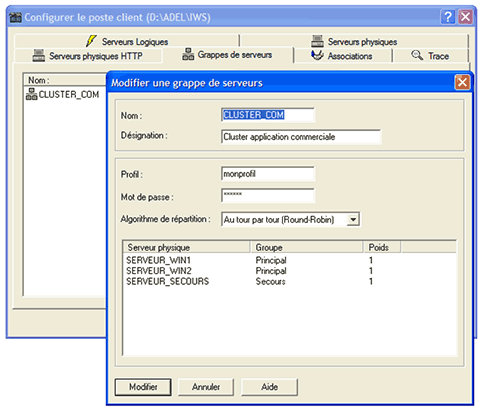Screen dimensions: 481x409
Task: Click the Mot de passe field
Action: click(268, 196)
